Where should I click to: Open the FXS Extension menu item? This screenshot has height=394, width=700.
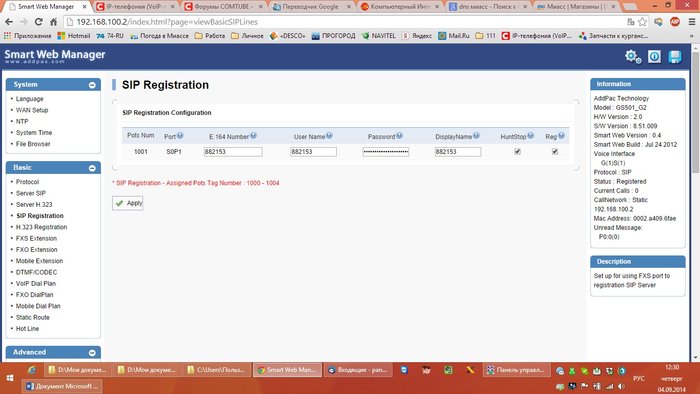coord(36,238)
